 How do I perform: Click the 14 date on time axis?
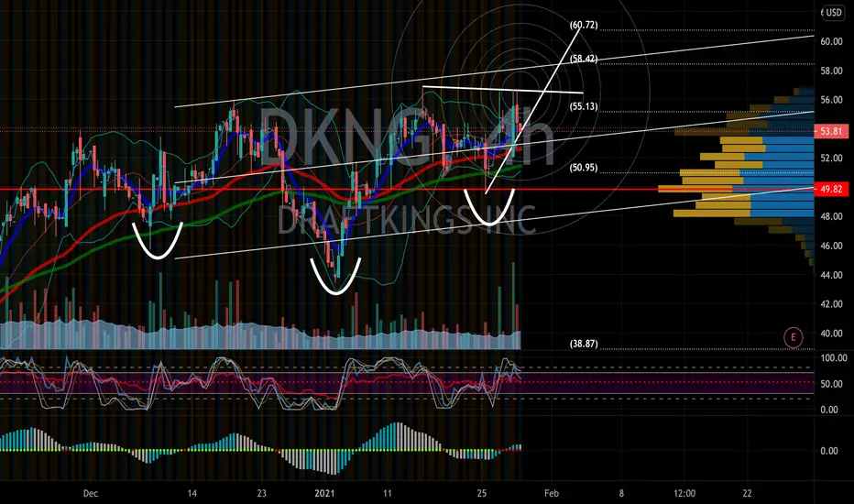[x=192, y=494]
